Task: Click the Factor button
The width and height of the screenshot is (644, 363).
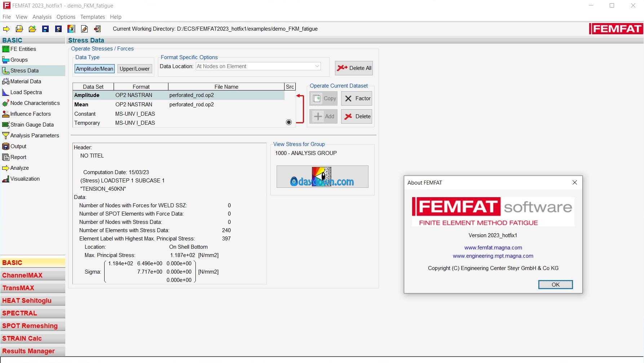Action: 357,98
